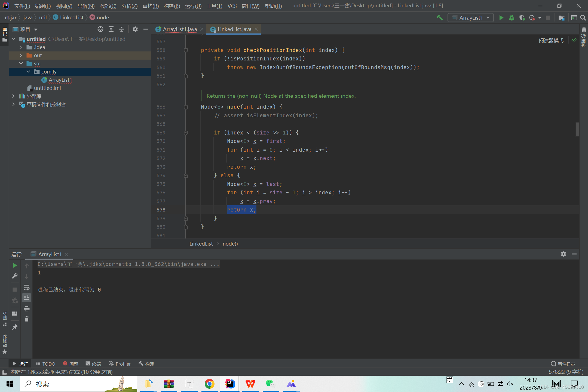Collapse the src folder
The image size is (588, 392).
(21, 63)
